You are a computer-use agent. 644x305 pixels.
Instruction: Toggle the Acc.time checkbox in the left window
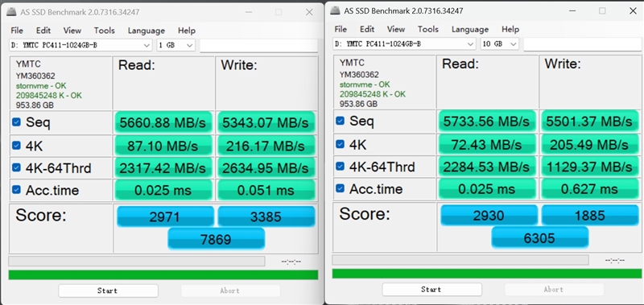point(16,190)
